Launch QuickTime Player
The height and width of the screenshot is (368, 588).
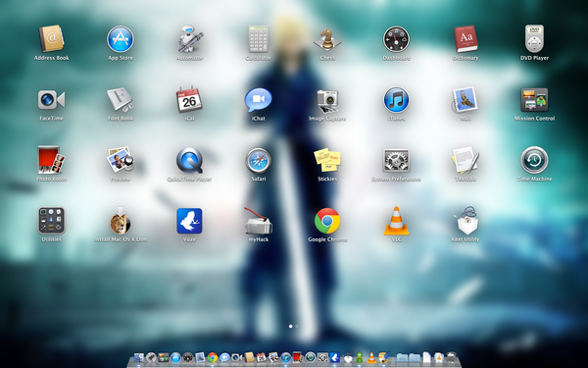click(x=189, y=161)
